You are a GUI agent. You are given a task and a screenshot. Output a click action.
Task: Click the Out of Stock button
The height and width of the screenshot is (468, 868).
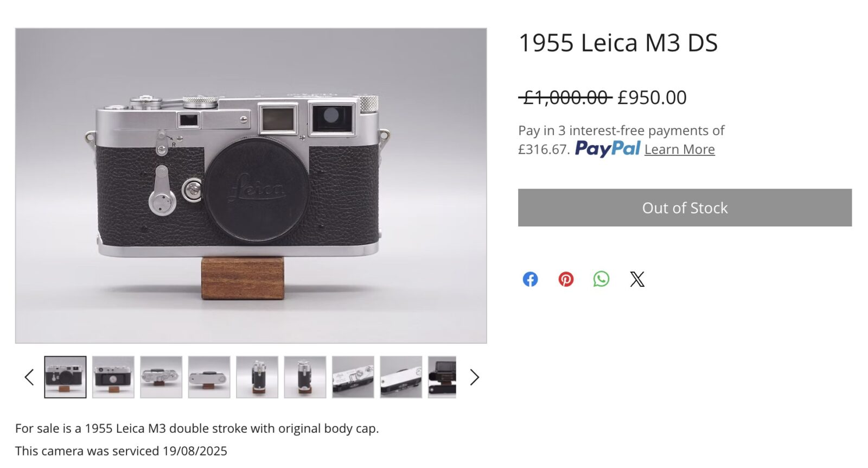pyautogui.click(x=685, y=208)
